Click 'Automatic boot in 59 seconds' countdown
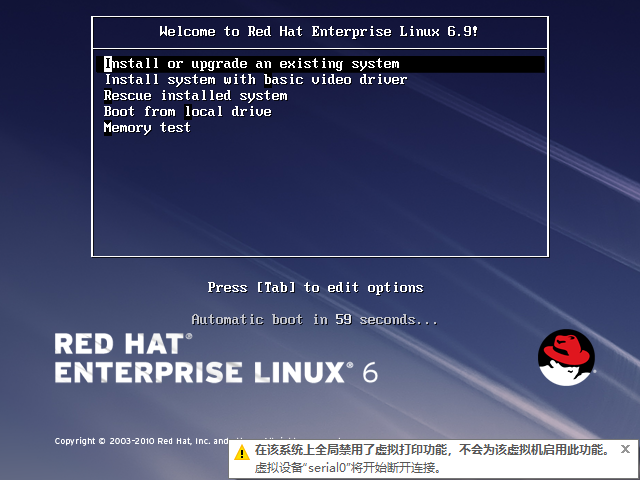This screenshot has width=640, height=480. (x=314, y=319)
